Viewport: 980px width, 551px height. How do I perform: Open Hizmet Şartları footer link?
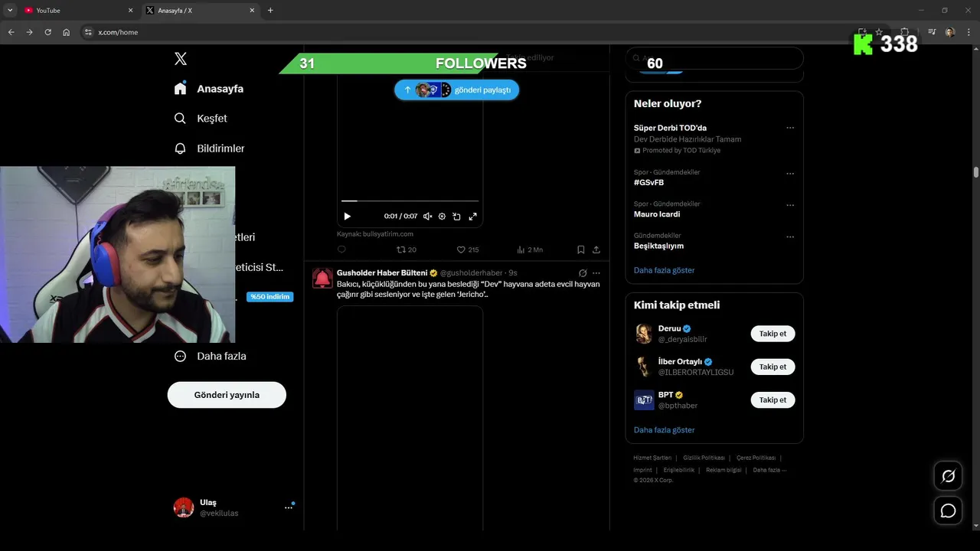(652, 458)
